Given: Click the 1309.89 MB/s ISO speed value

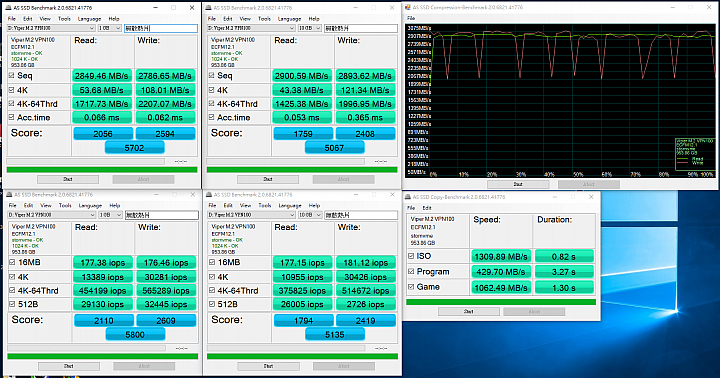Looking at the screenshot, I should [501, 256].
